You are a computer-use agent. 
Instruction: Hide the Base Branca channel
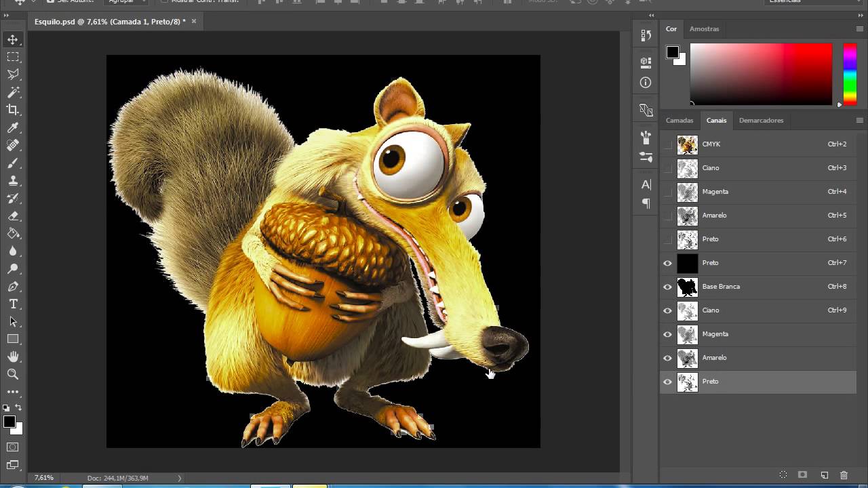[668, 287]
